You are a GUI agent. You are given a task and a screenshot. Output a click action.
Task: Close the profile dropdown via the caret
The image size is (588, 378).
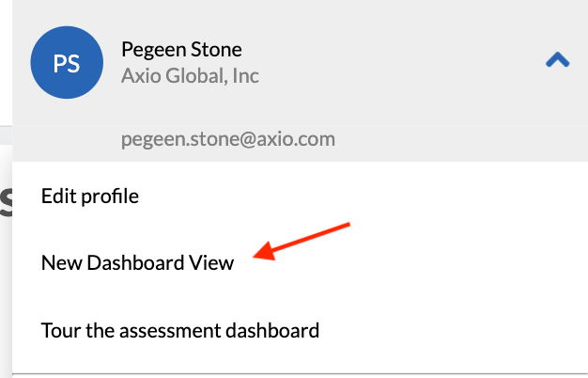point(558,61)
